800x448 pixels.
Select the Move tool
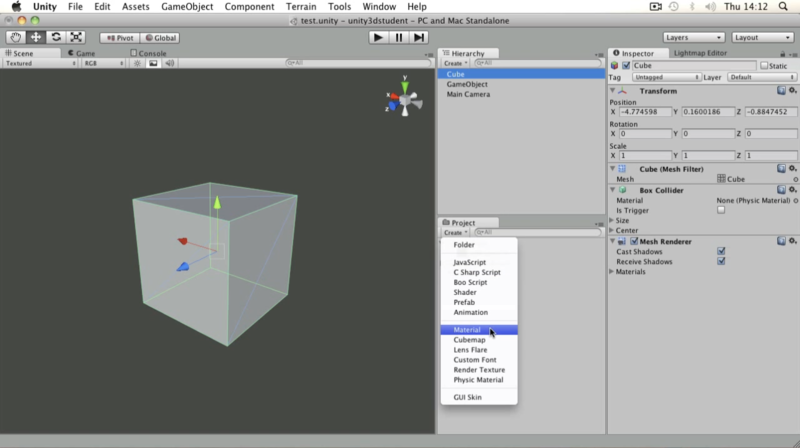(36, 37)
